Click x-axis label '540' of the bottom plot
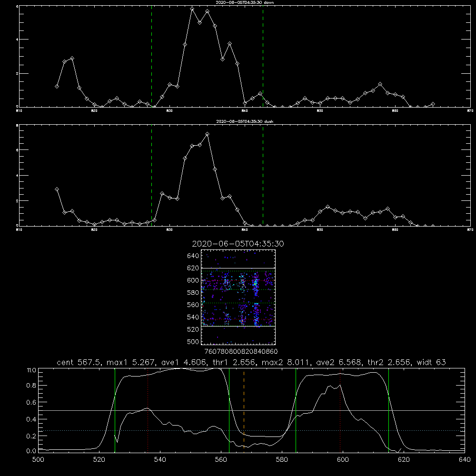Screen dimensions: 476x476 click(160, 459)
